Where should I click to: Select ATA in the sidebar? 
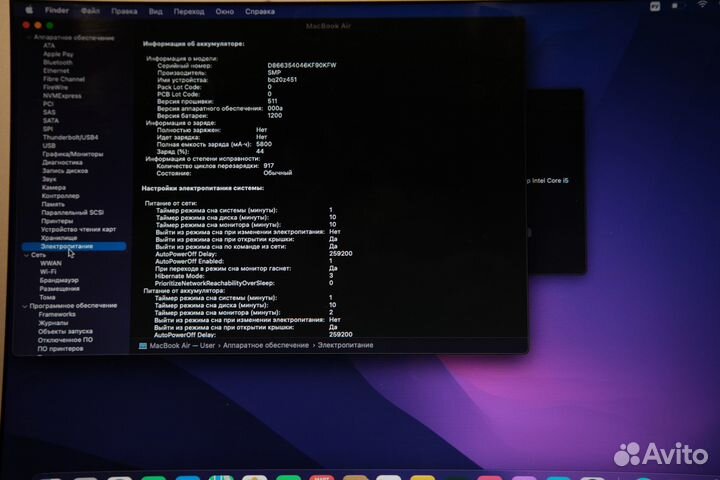49,45
